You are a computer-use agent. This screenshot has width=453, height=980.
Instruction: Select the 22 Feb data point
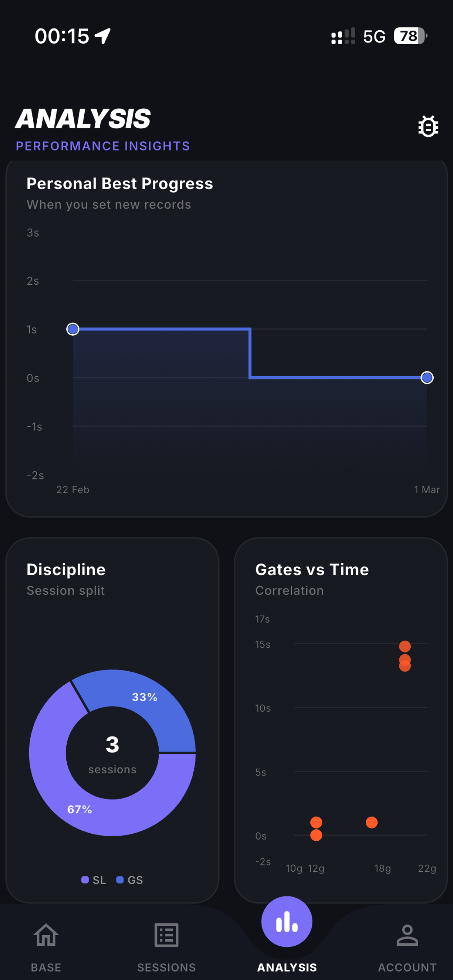73,329
